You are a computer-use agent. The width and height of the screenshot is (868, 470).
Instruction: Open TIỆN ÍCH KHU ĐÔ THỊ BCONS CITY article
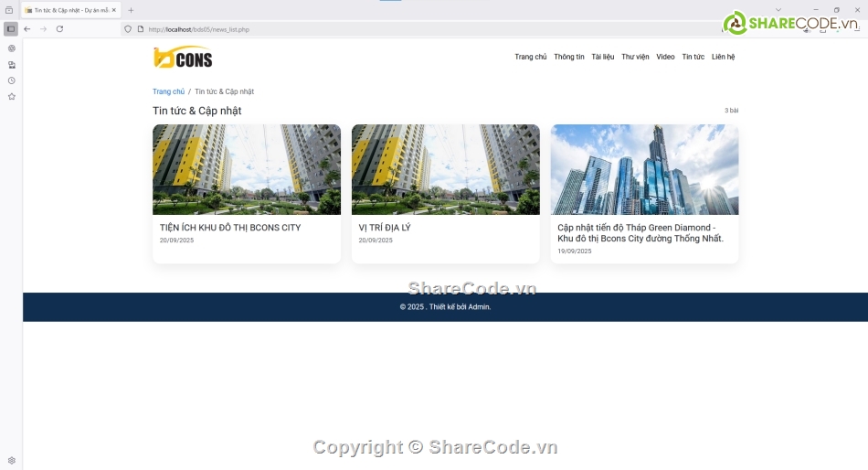point(230,228)
